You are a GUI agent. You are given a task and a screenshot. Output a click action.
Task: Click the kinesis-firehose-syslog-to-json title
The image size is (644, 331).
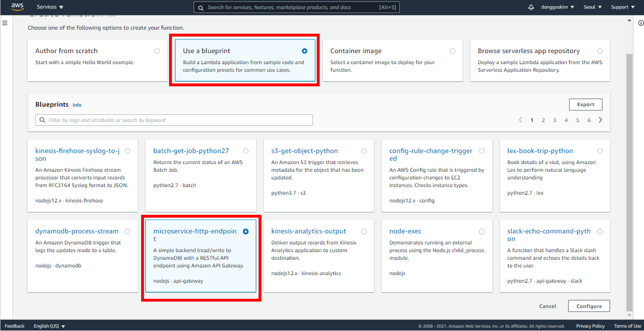coord(78,155)
